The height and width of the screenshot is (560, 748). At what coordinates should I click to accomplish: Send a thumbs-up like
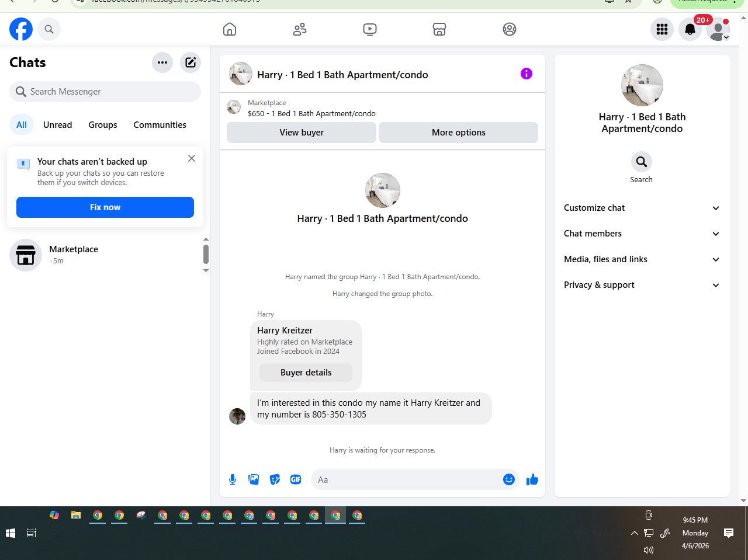point(532,479)
